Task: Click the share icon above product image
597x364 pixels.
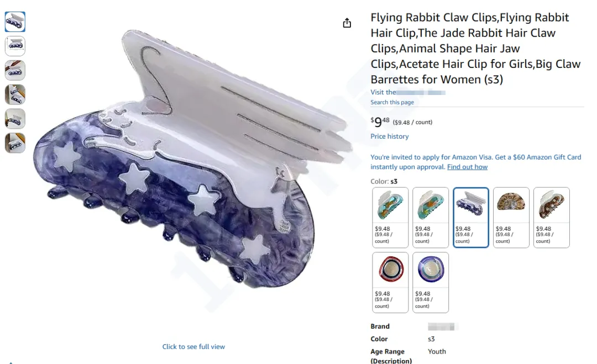Action: (347, 23)
